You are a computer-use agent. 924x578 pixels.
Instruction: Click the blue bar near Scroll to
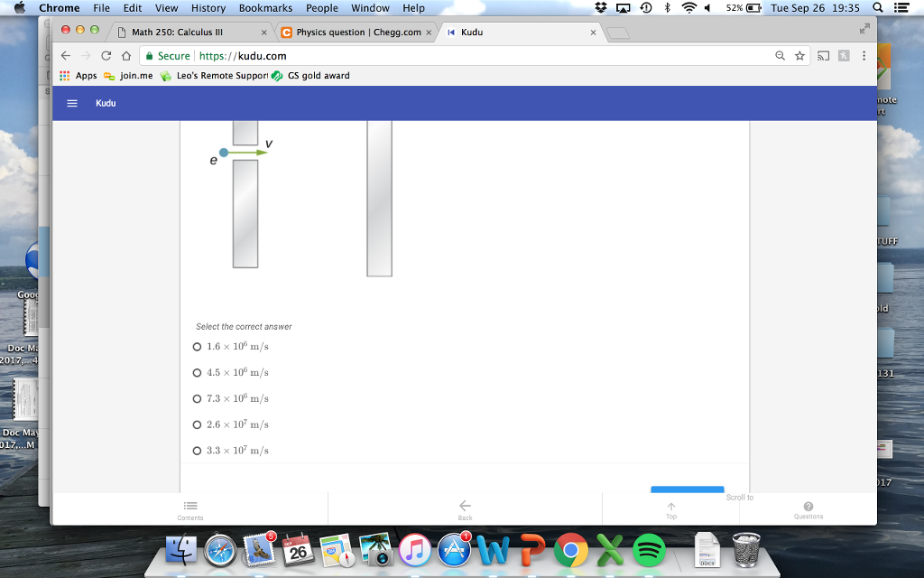point(687,489)
